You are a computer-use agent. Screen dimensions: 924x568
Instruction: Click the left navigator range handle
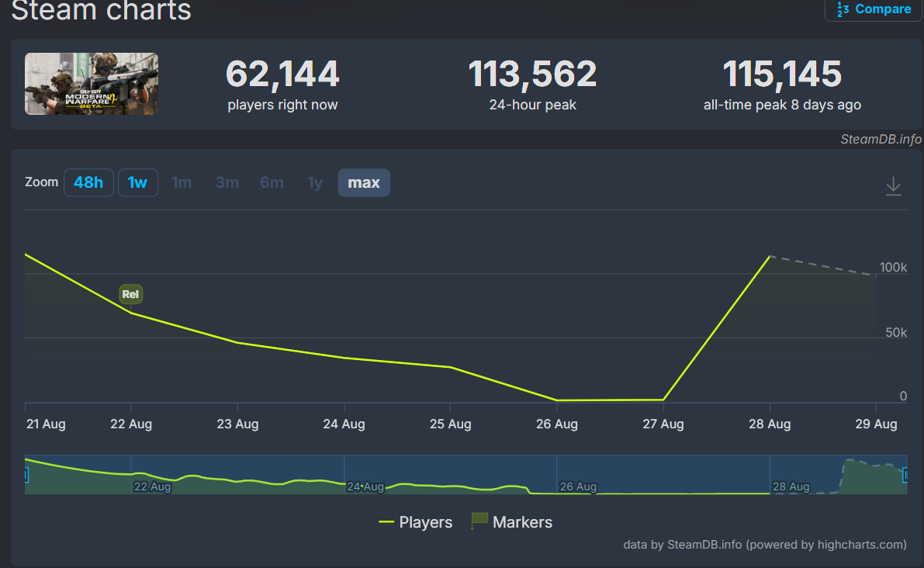(26, 474)
